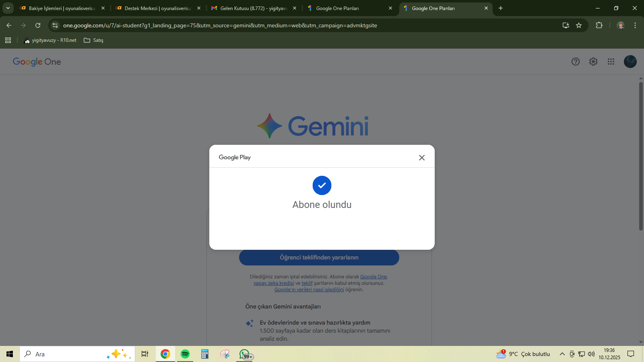
Task: Click the taskbar Ara search box
Action: pos(77,354)
